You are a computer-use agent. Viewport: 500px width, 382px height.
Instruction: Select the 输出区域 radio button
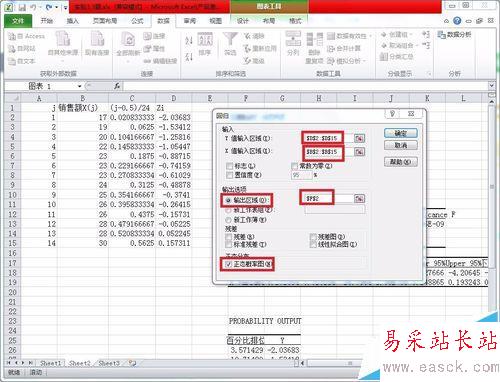229,200
